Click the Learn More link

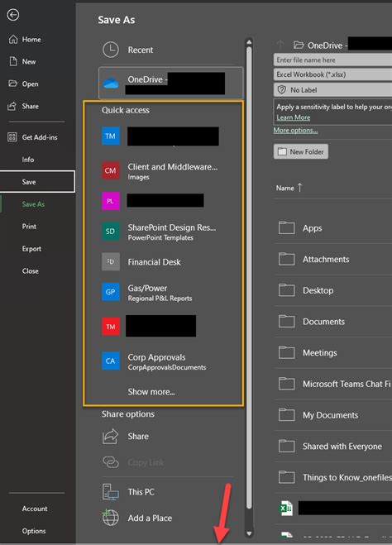(x=294, y=117)
